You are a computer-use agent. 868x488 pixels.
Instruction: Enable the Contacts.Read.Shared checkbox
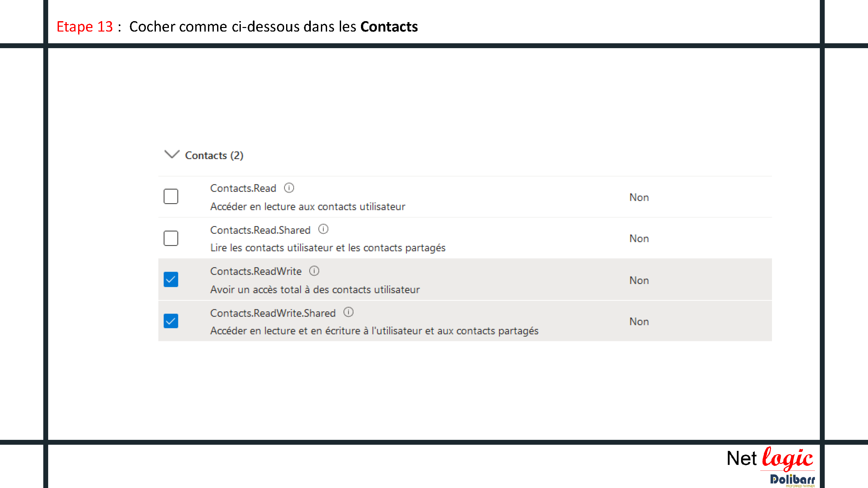[171, 238]
